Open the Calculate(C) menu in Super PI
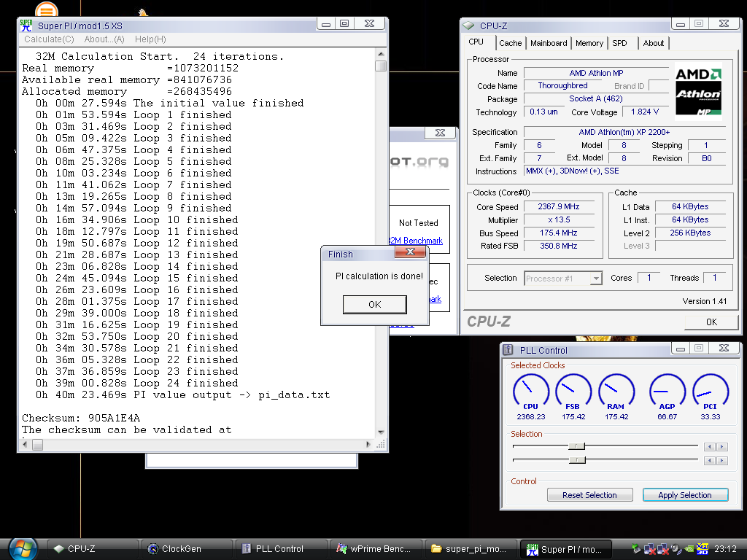This screenshot has height=560, width=747. [49, 39]
